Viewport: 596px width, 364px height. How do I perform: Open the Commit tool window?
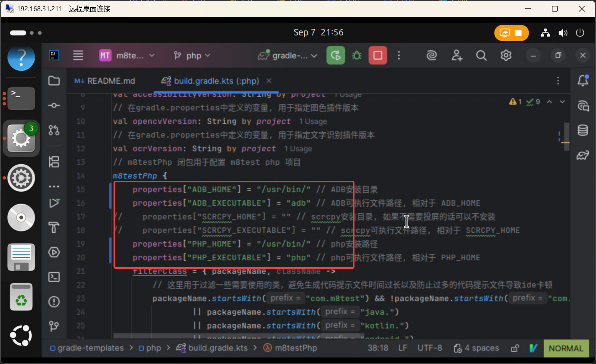click(54, 106)
